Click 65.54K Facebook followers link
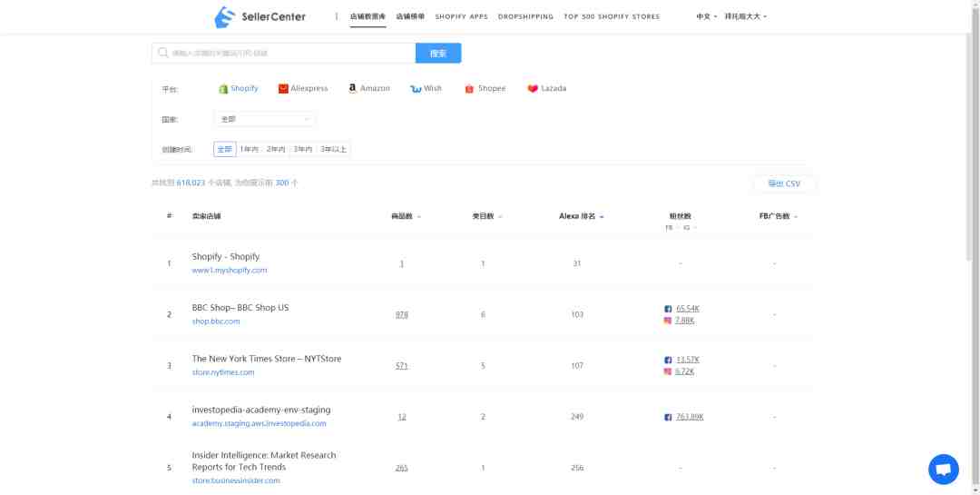980x495 pixels. click(688, 309)
